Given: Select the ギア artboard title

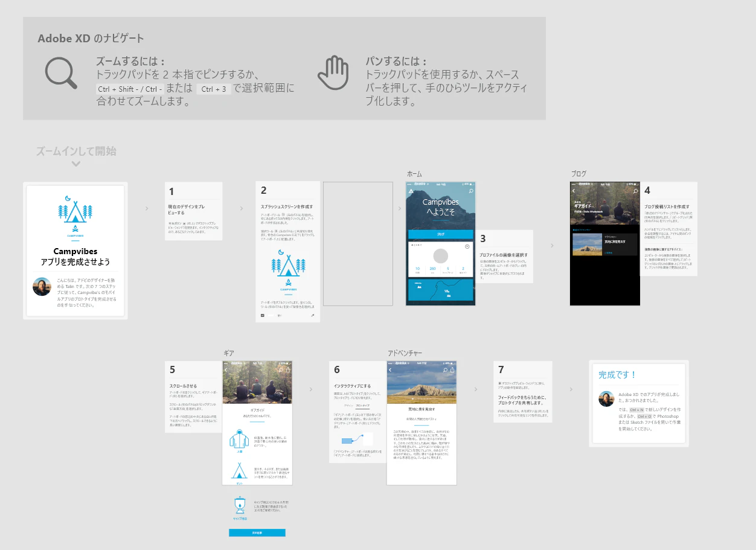Looking at the screenshot, I should 229,353.
